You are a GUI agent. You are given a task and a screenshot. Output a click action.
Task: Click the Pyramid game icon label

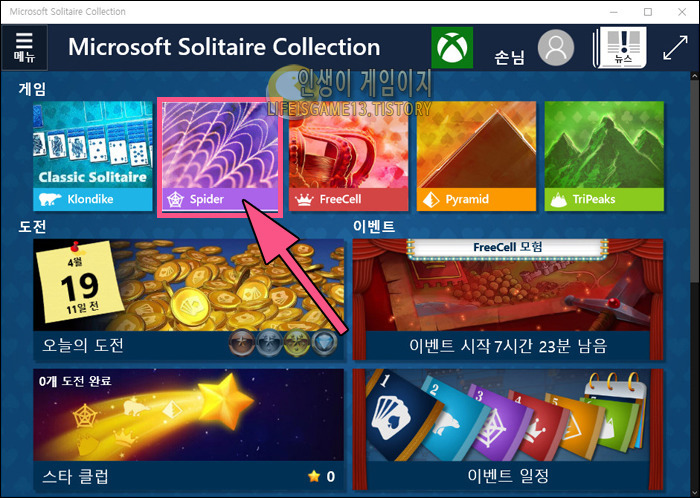pyautogui.click(x=431, y=199)
